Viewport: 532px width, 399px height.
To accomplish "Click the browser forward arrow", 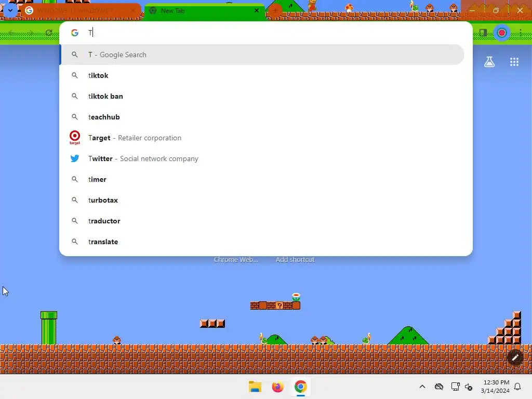I will tap(31, 33).
